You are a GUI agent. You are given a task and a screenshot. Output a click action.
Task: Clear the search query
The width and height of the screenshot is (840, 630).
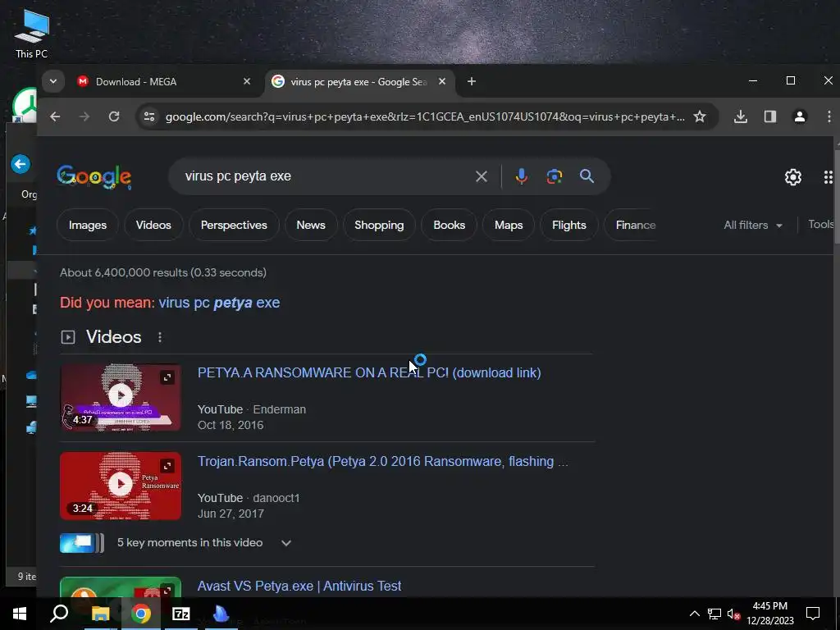(481, 176)
